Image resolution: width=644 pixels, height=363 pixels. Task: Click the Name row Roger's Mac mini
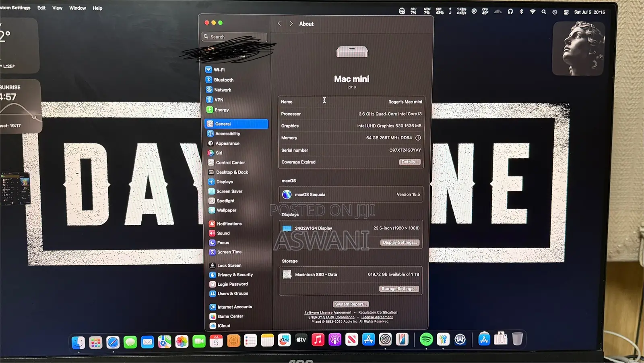351,102
